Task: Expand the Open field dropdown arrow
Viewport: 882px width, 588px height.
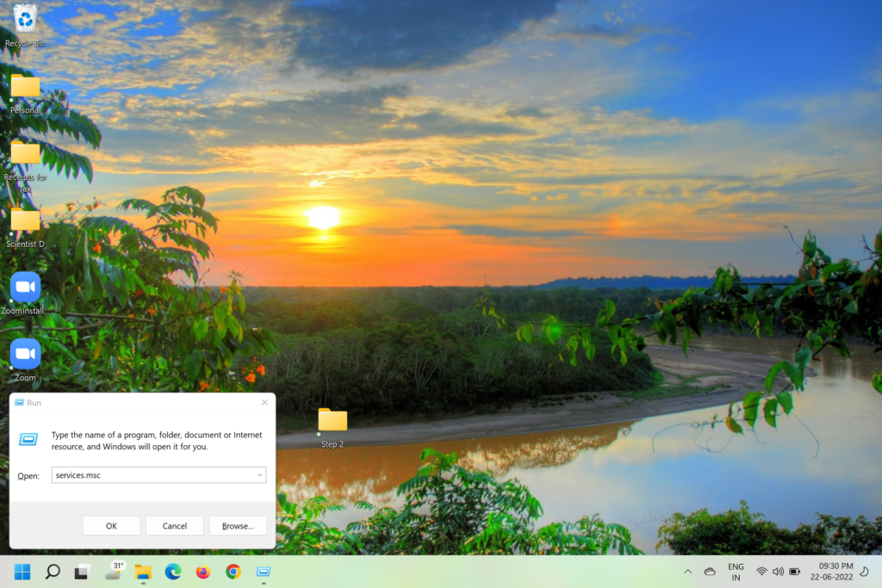Action: tap(260, 474)
